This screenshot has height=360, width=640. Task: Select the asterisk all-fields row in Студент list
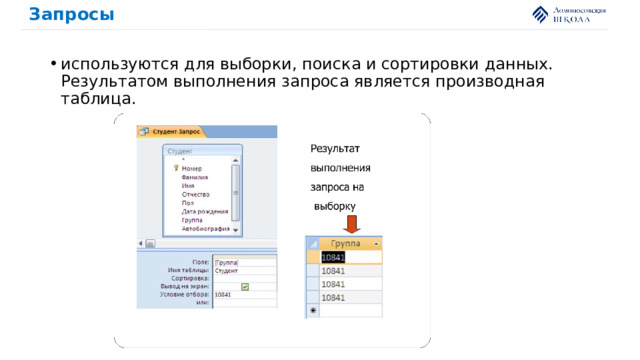pyautogui.click(x=183, y=160)
